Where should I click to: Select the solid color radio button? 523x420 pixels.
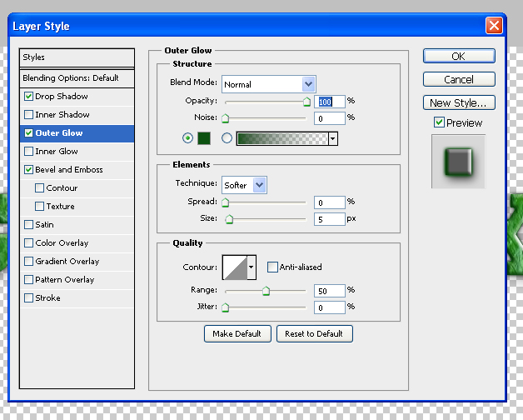(187, 138)
